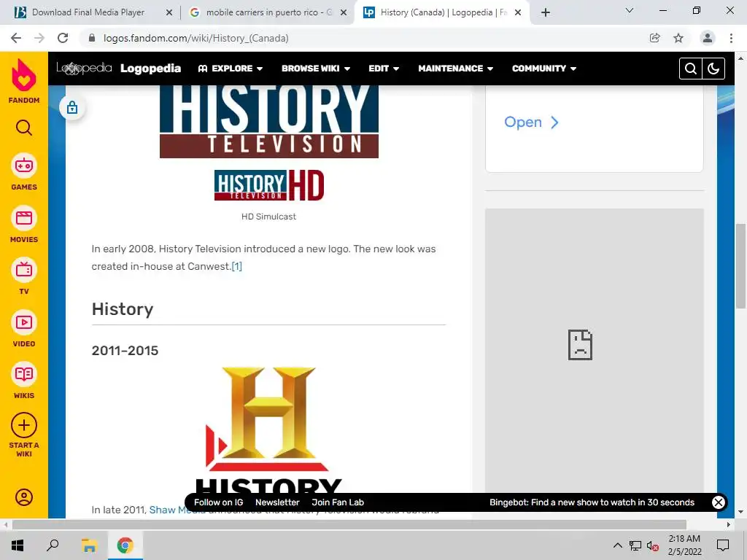The image size is (747, 560).
Task: Click the Bingebot find a show text
Action: (x=592, y=502)
